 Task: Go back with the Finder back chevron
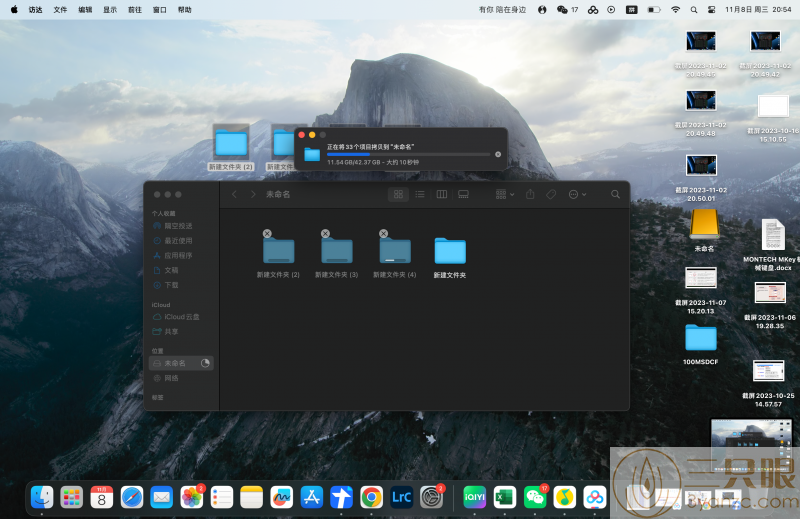coord(234,194)
